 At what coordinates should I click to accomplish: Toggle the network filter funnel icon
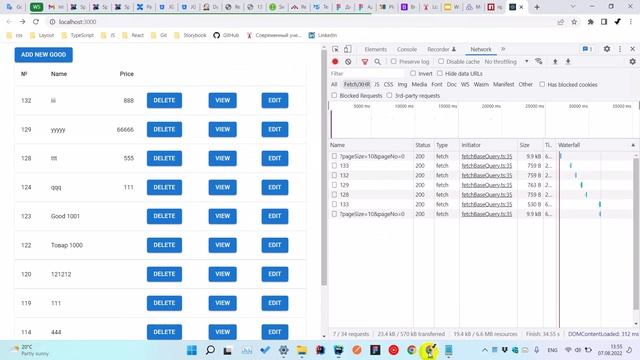coord(364,62)
